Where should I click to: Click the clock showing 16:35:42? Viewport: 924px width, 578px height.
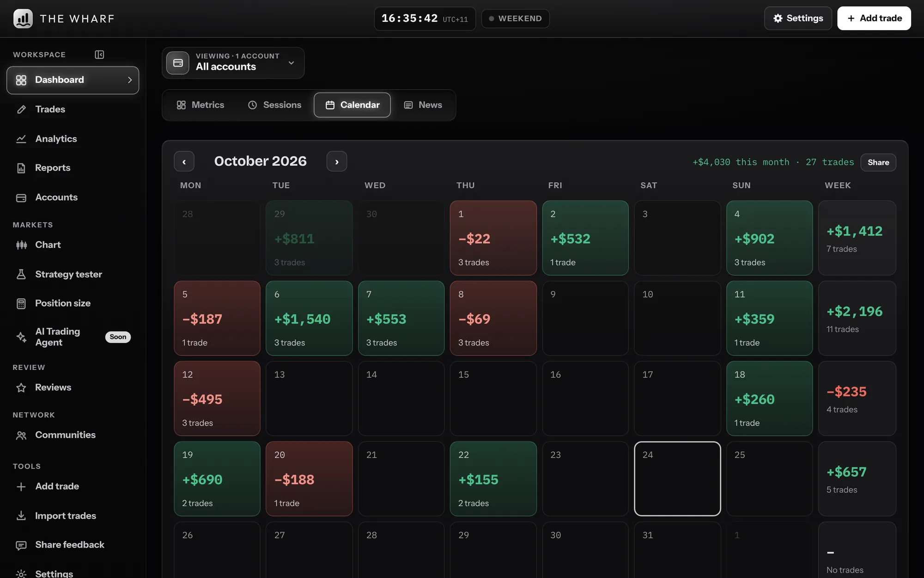(425, 18)
